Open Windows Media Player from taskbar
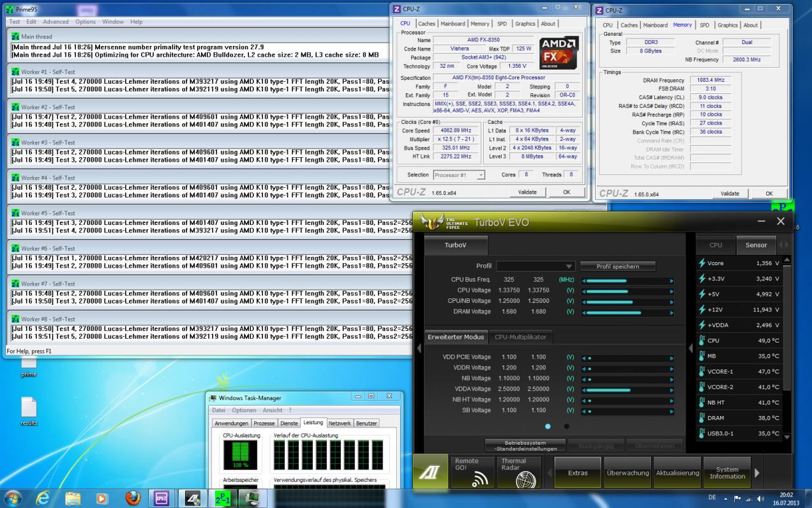The width and height of the screenshot is (812, 508). pyautogui.click(x=102, y=497)
